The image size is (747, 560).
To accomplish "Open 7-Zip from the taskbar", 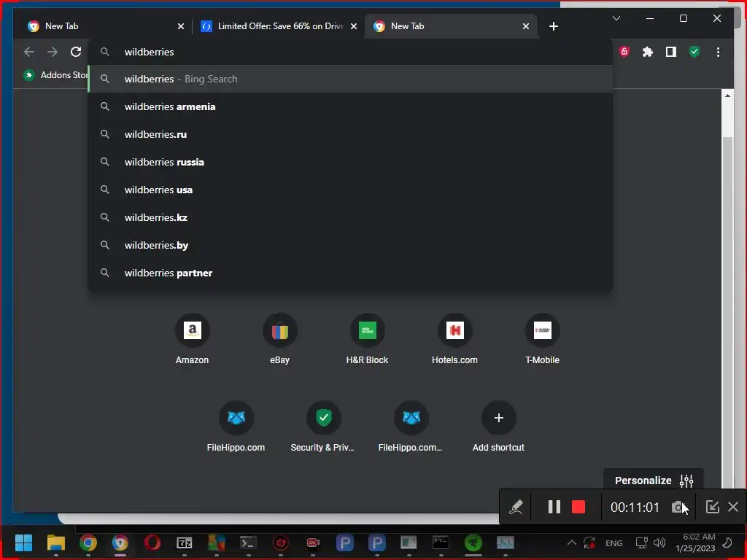I will click(x=185, y=542).
